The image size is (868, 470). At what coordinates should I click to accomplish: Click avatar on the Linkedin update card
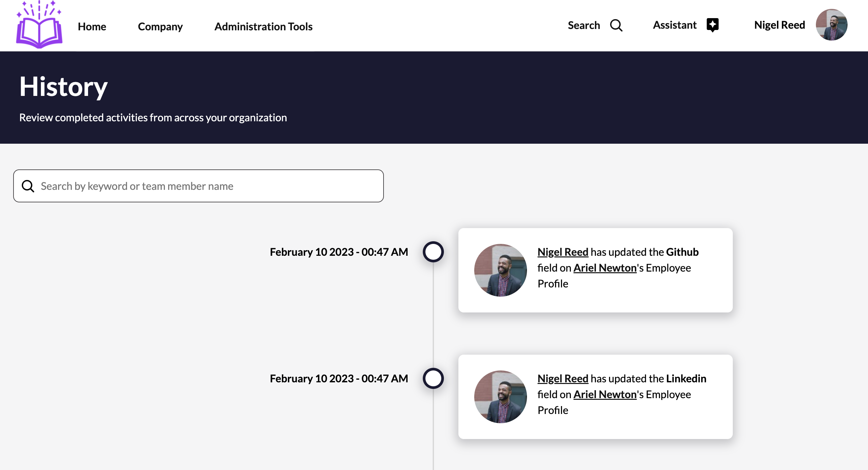click(x=500, y=397)
